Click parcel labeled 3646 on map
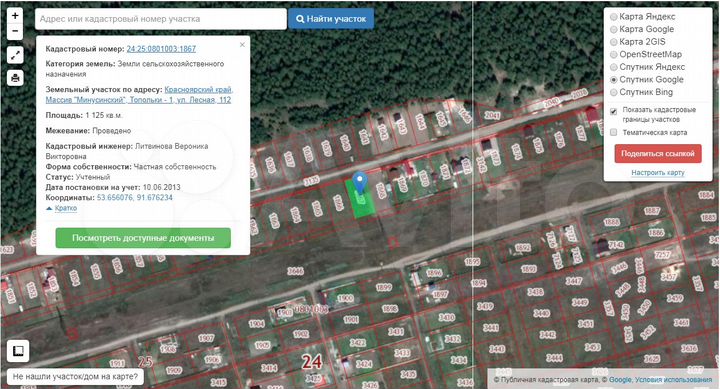The width and height of the screenshot is (720, 389). (296, 271)
